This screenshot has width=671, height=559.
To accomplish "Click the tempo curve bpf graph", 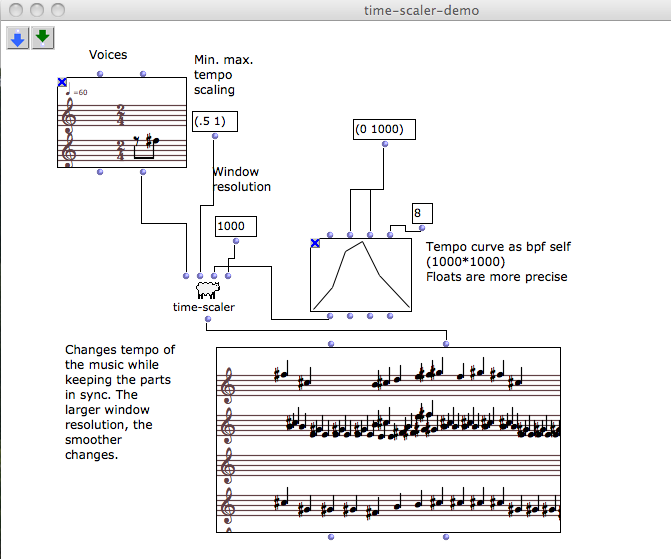I will pyautogui.click(x=363, y=275).
